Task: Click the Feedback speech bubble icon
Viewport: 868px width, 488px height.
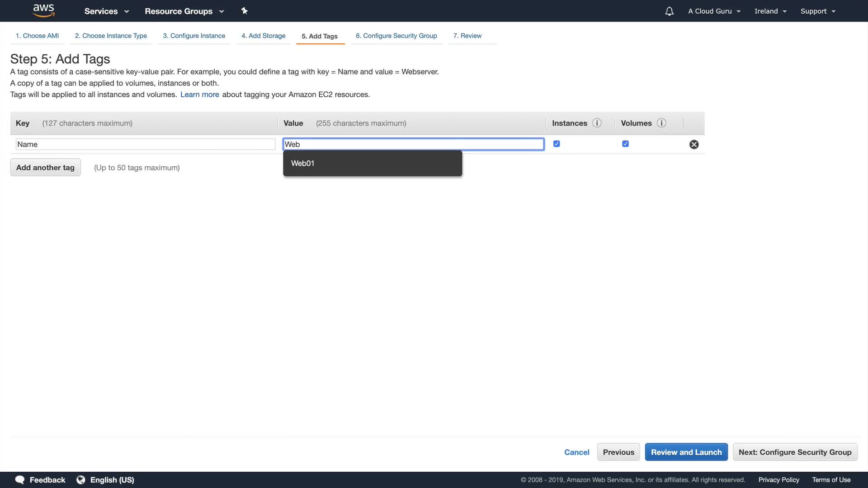Action: point(20,480)
